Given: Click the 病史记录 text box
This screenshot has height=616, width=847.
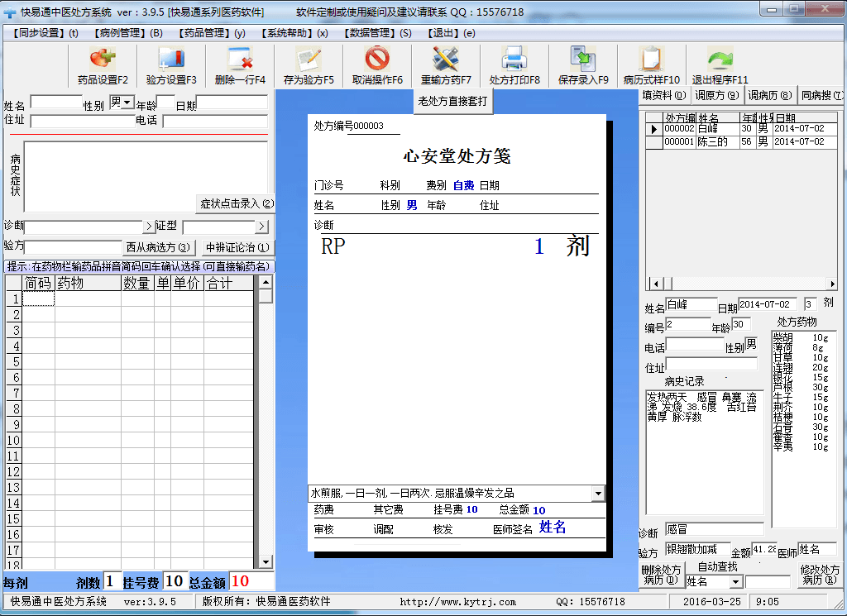Looking at the screenshot, I should (705, 452).
